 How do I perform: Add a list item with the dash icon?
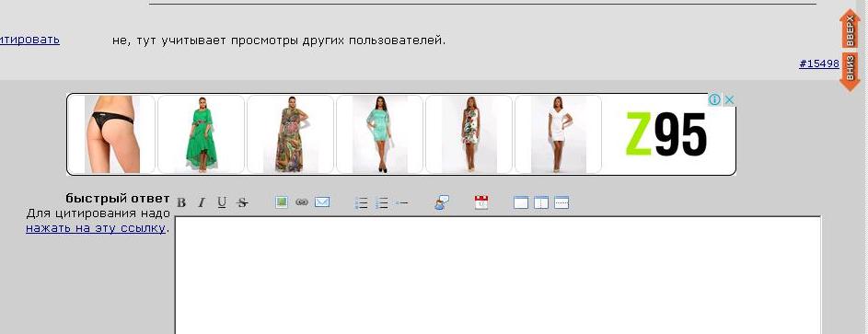[402, 203]
